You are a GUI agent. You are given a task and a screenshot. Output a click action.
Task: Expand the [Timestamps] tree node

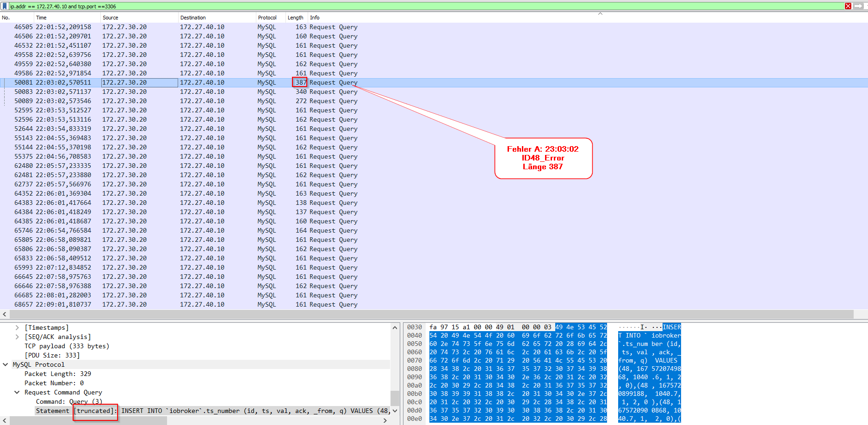[17, 327]
